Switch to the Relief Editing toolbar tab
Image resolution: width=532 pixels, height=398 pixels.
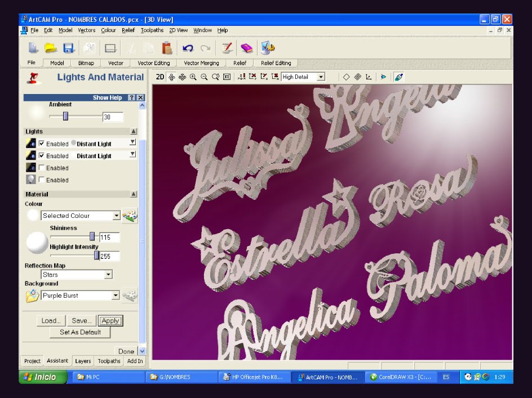276,63
